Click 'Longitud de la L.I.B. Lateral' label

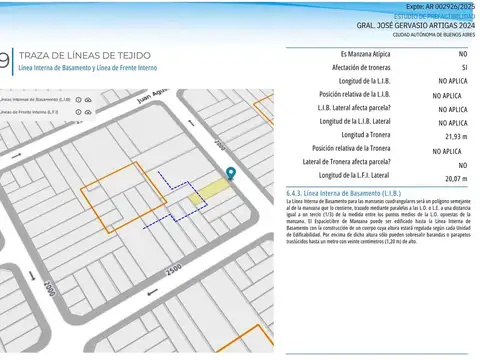coord(355,121)
